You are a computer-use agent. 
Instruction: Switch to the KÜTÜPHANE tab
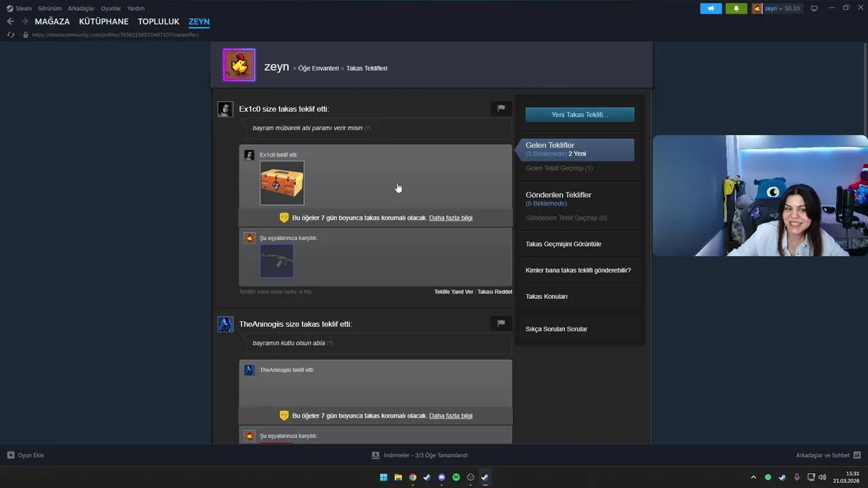pyautogui.click(x=104, y=22)
